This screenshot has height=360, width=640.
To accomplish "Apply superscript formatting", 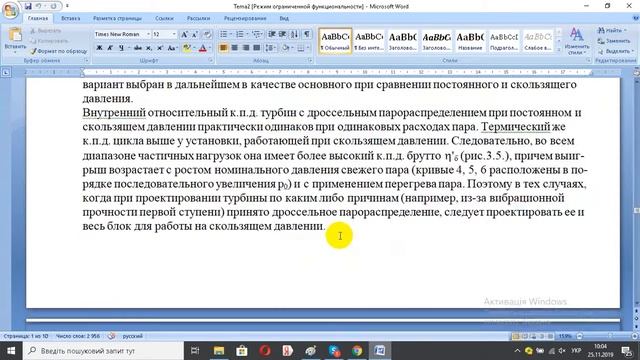I will [x=160, y=48].
